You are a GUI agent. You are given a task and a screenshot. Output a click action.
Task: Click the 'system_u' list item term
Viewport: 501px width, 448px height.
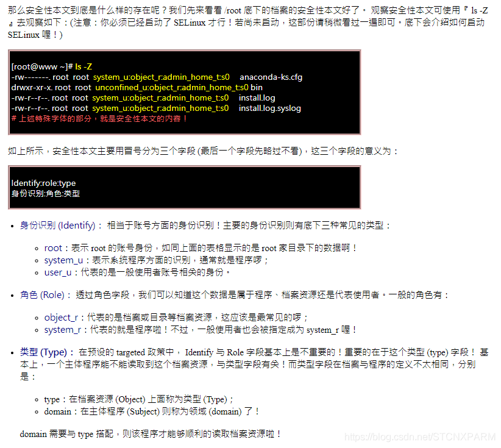(63, 260)
